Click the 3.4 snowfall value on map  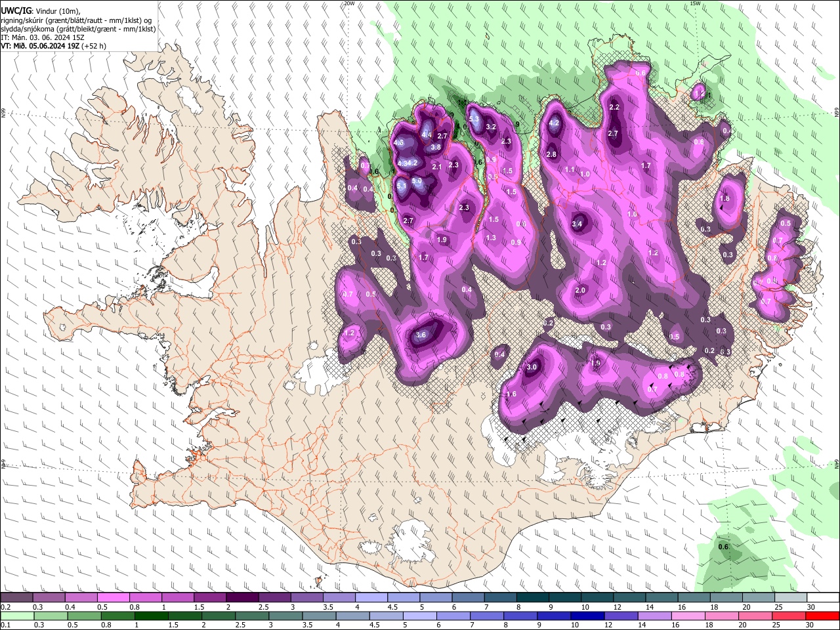click(577, 224)
